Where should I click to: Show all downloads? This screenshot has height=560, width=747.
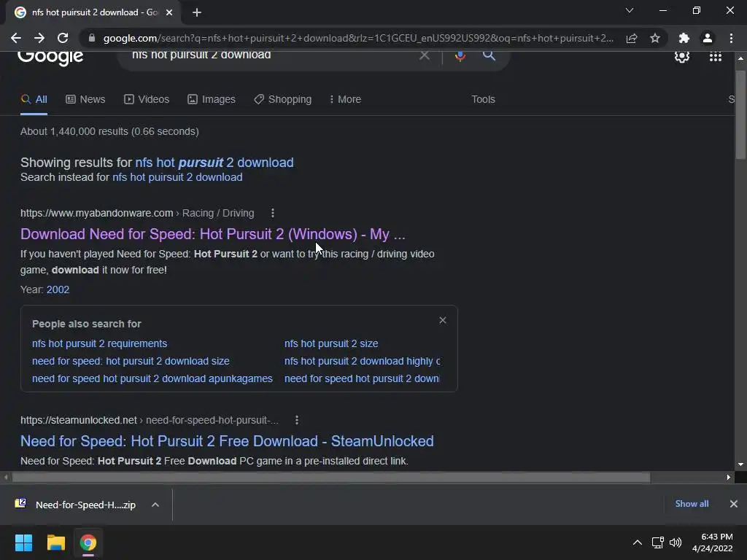tap(692, 504)
